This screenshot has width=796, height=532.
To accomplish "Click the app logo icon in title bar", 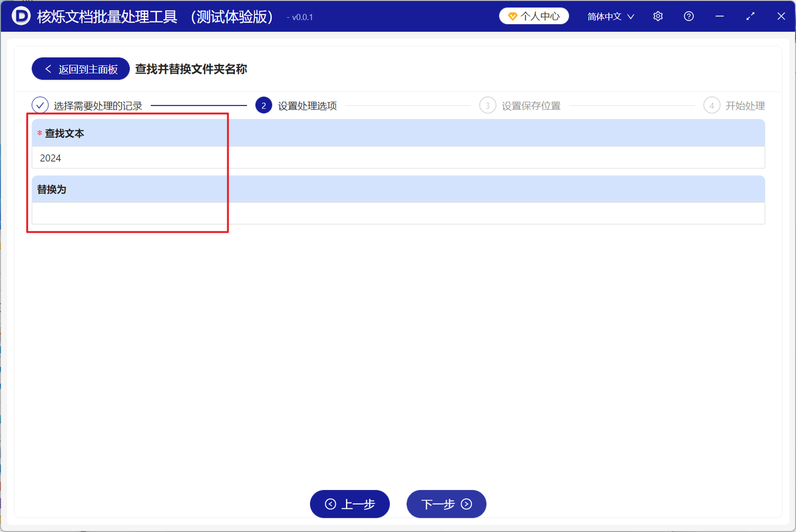I will pyautogui.click(x=21, y=16).
